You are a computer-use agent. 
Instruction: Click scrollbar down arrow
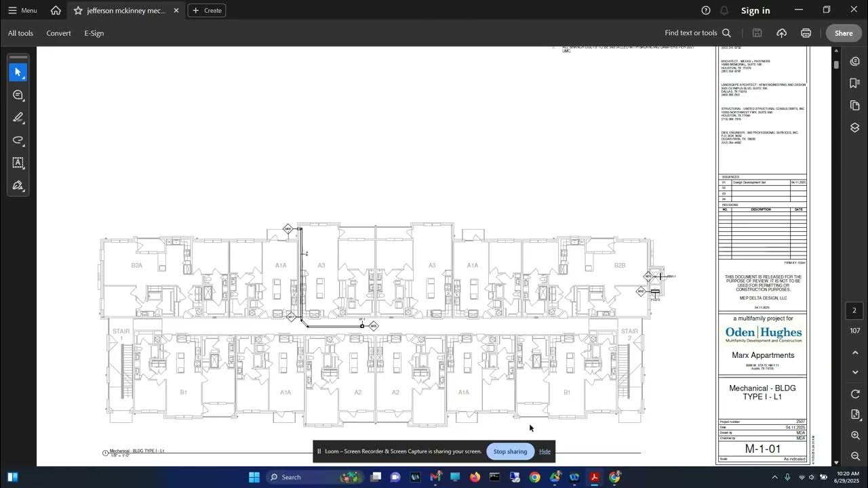836,462
